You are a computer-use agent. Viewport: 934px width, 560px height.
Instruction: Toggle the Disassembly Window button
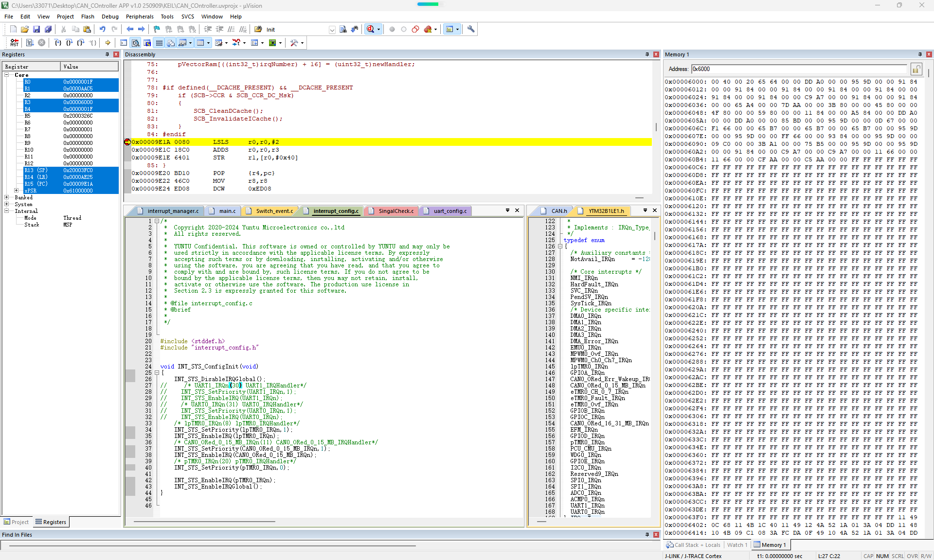(136, 43)
